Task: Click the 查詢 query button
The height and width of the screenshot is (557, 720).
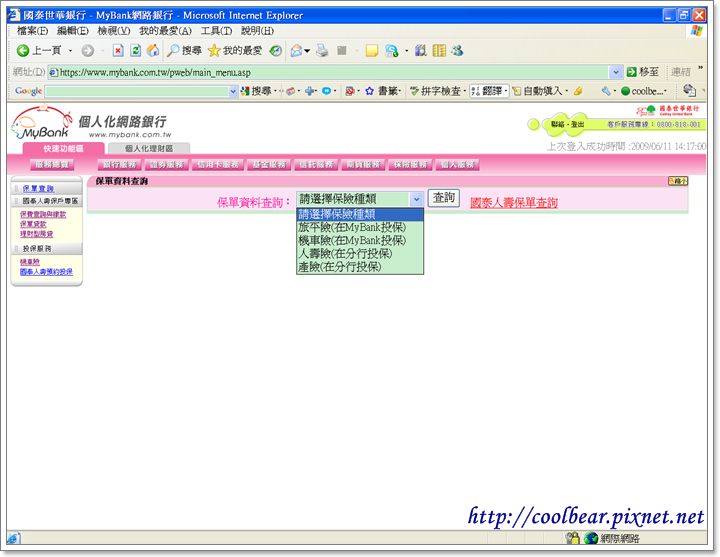Action: (x=444, y=198)
